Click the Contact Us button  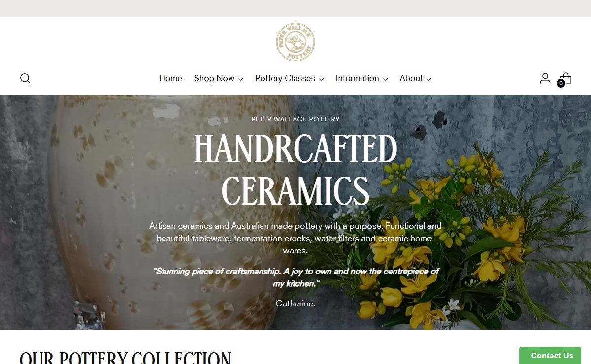tap(550, 355)
